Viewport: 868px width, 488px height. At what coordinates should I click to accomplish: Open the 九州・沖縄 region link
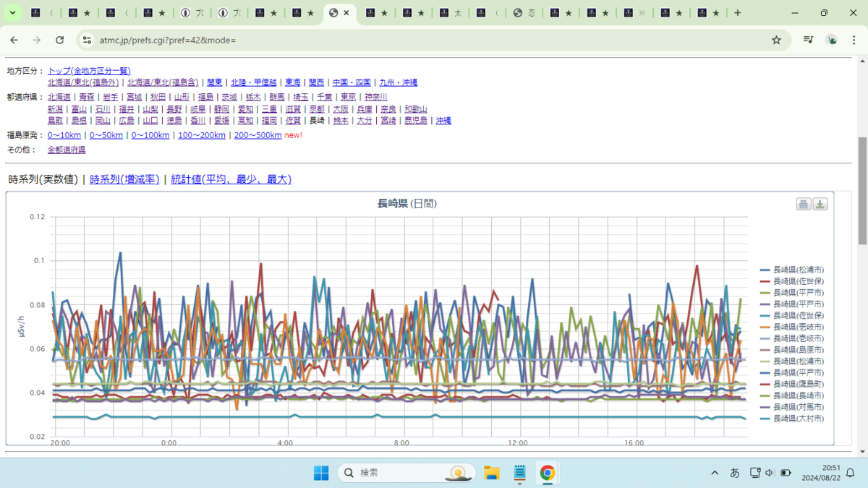(397, 82)
